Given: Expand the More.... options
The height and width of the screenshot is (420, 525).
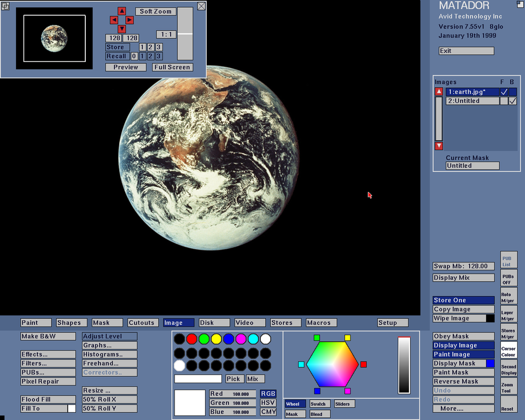Looking at the screenshot, I should tap(463, 409).
